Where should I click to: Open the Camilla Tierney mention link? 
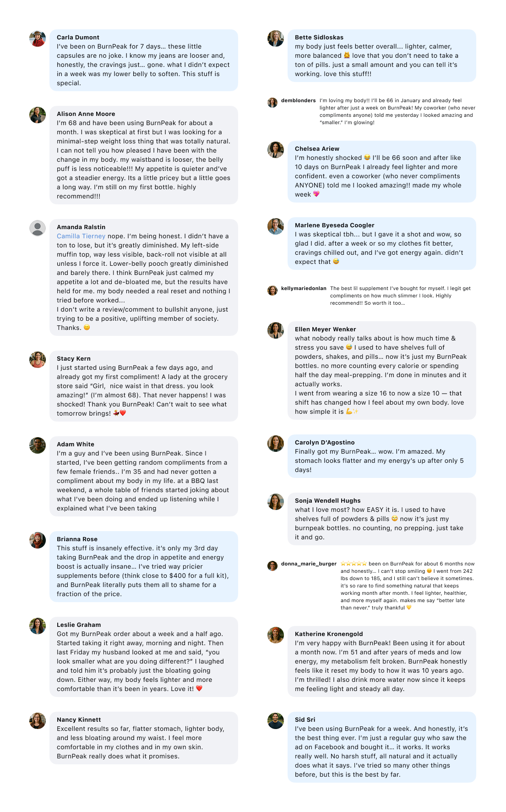81,236
